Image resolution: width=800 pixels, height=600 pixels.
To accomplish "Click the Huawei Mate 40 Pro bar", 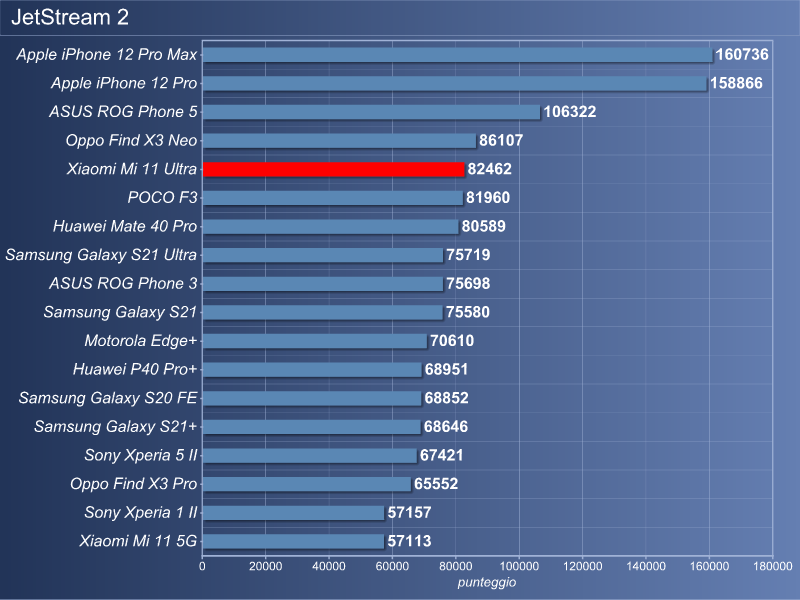I will 331,226.
